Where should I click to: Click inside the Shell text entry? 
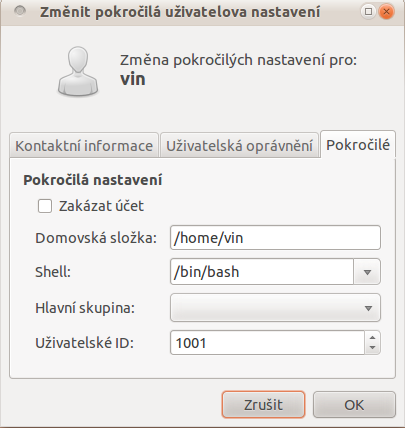tap(262, 272)
